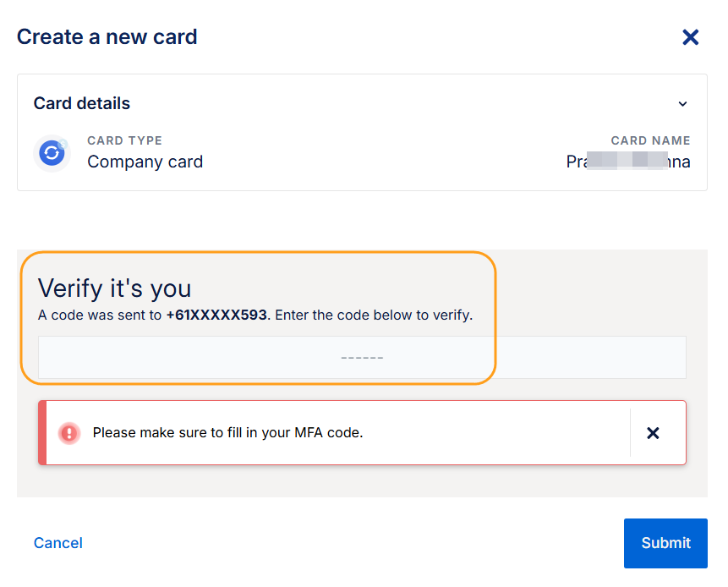Screen dimensions: 728x587
Task: Click the blurred card name value
Action: 627,162
